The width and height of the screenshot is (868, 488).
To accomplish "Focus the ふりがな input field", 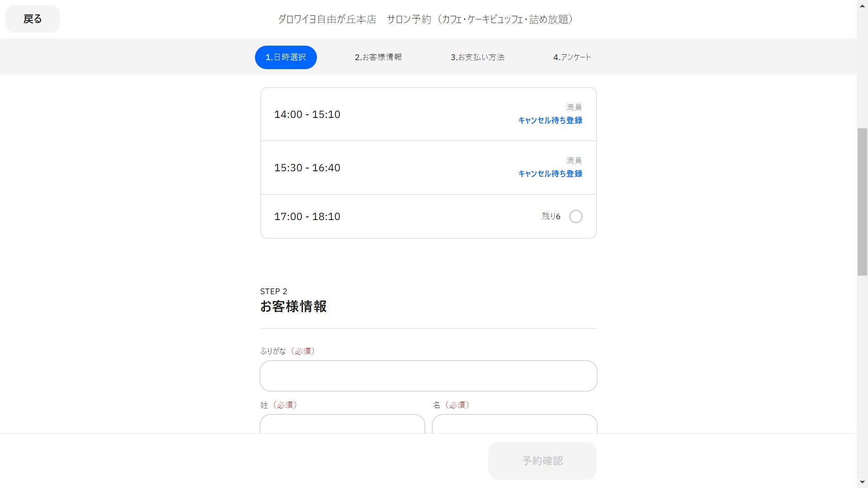I will coord(429,376).
